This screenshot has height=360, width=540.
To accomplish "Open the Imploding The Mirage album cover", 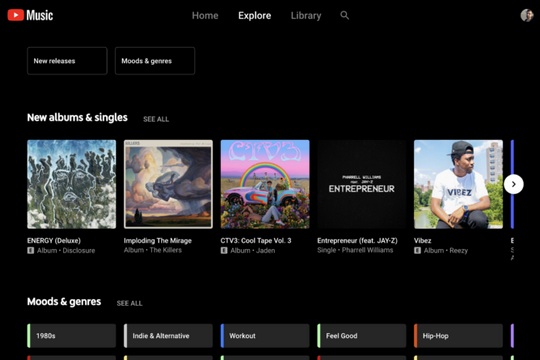I will tap(168, 184).
